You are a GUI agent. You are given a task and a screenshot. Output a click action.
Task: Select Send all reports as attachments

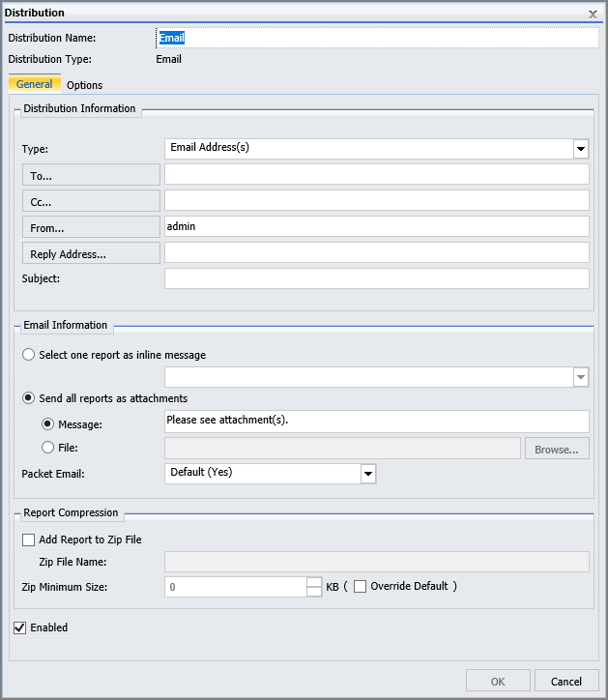point(29,398)
